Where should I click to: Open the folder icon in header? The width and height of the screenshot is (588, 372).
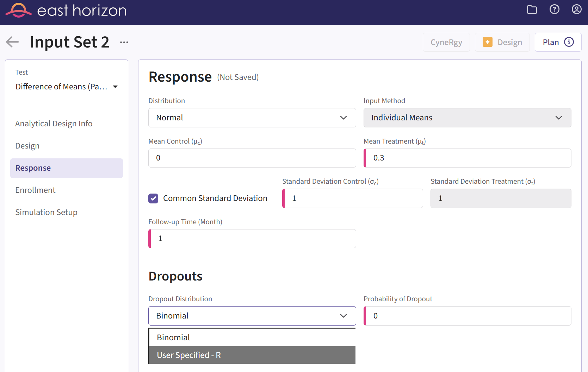point(532,10)
